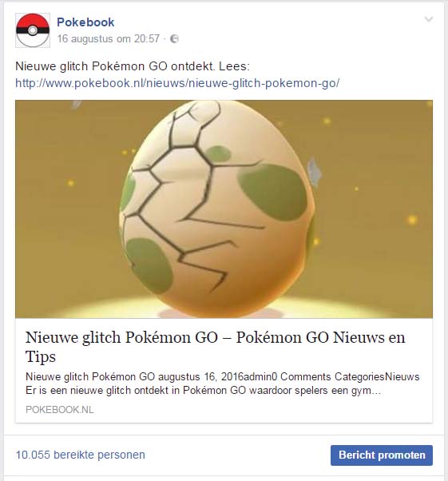This screenshot has width=448, height=481.
Task: Click snippet Er is een nieuwe glitch ontdekt
Action: click(x=203, y=391)
